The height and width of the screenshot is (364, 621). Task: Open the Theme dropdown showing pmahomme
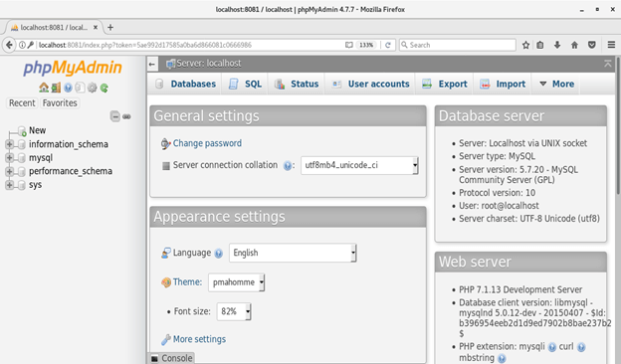click(237, 282)
